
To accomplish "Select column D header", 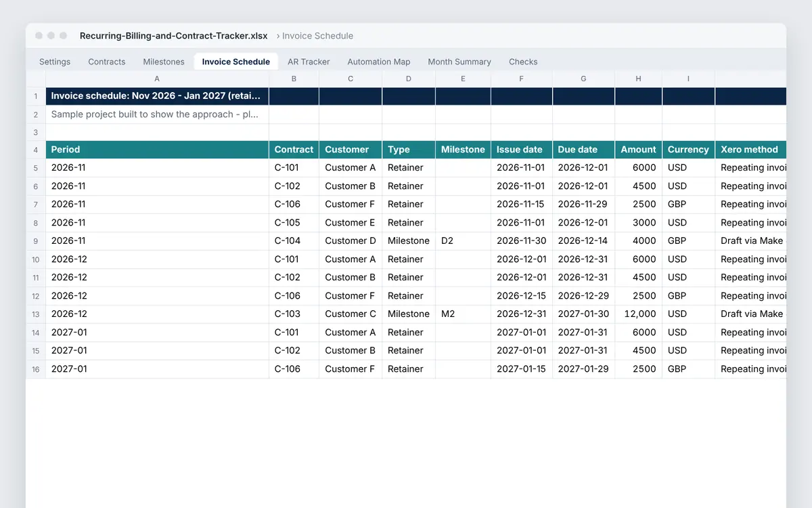I will tap(409, 79).
